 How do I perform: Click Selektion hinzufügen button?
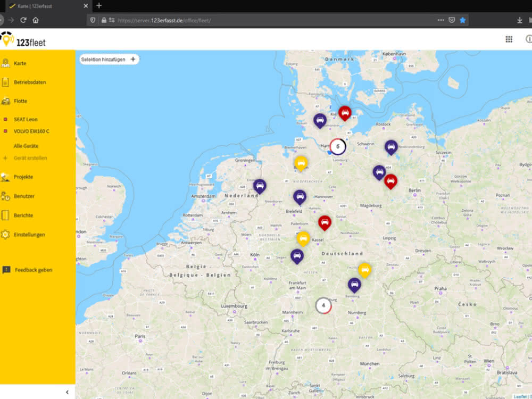click(110, 60)
